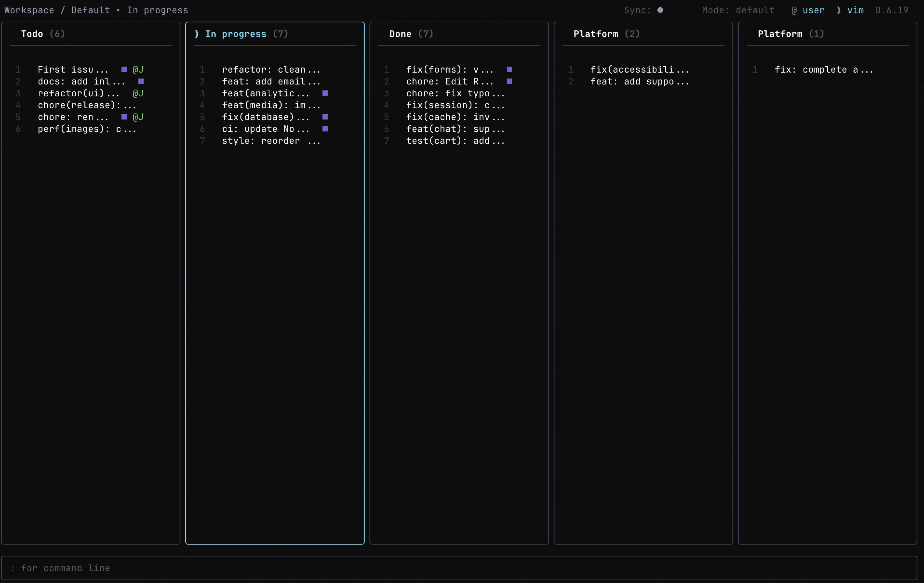Select the In progress column header

tap(247, 34)
